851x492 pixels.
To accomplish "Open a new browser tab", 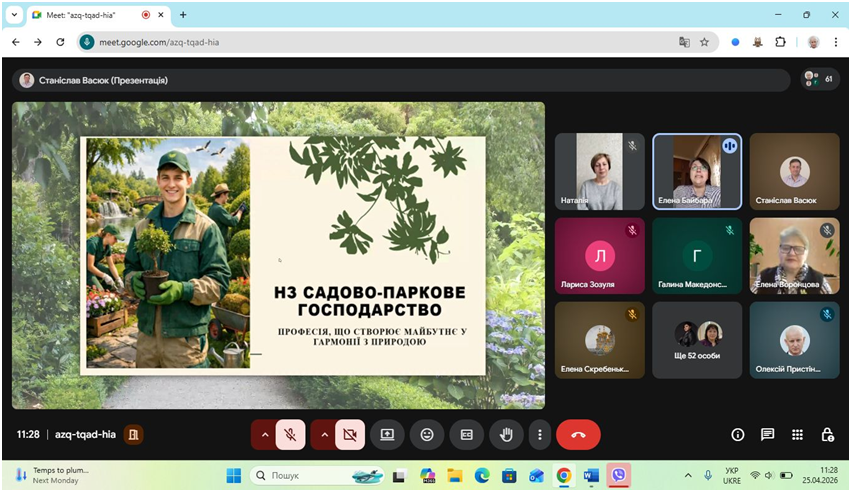I will (183, 15).
